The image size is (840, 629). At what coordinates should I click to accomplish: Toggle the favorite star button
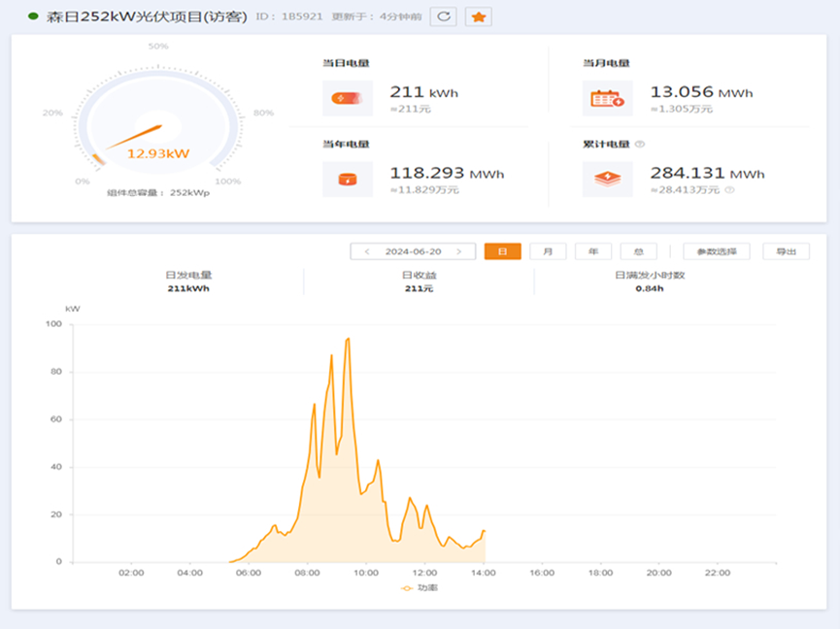click(479, 17)
